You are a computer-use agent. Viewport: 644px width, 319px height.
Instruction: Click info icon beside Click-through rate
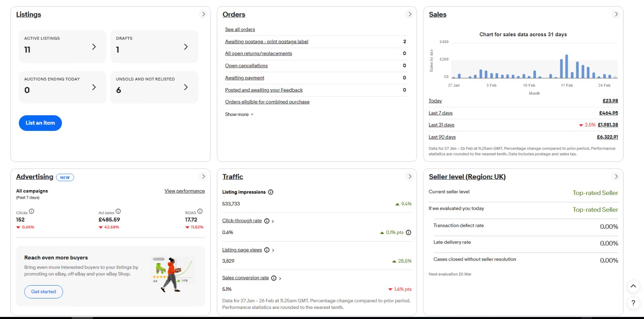[266, 221]
